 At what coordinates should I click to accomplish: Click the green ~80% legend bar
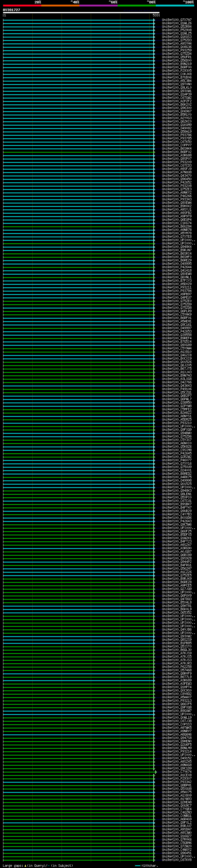click(x=137, y=6)
